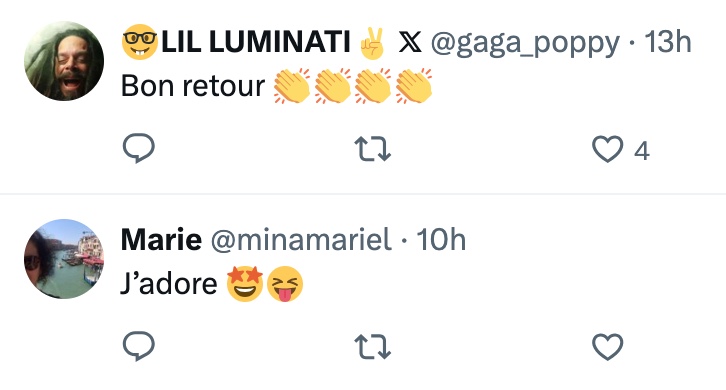The height and width of the screenshot is (390, 726).
Task: Reply to LIL LUMINATI's tweet
Action: click(138, 148)
